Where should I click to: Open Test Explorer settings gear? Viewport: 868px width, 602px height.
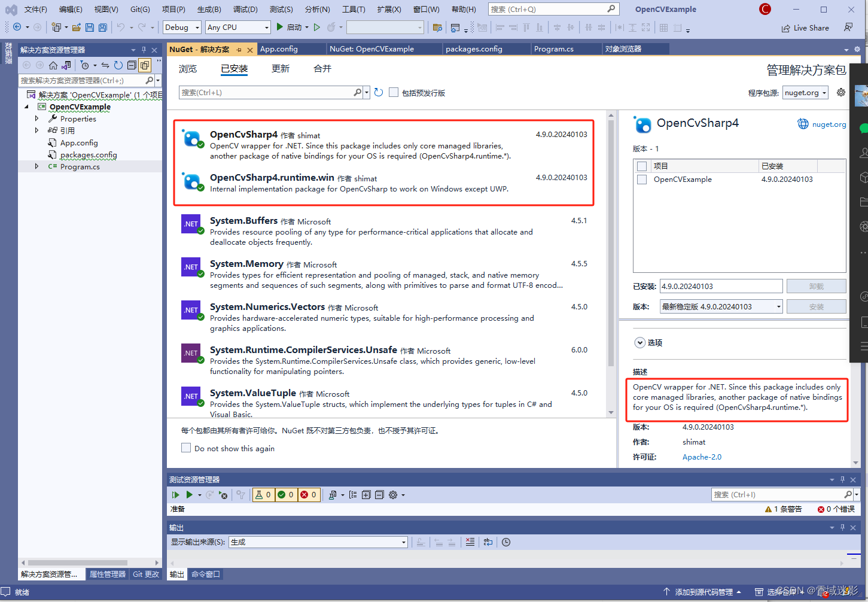(393, 495)
